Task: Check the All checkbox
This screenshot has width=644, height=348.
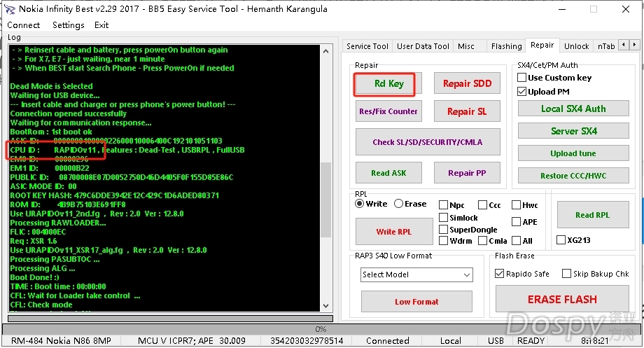Action: (522, 241)
